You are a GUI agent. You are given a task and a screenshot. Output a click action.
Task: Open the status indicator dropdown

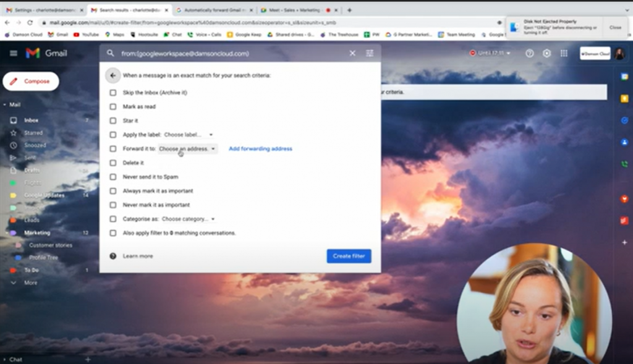pyautogui.click(x=490, y=53)
